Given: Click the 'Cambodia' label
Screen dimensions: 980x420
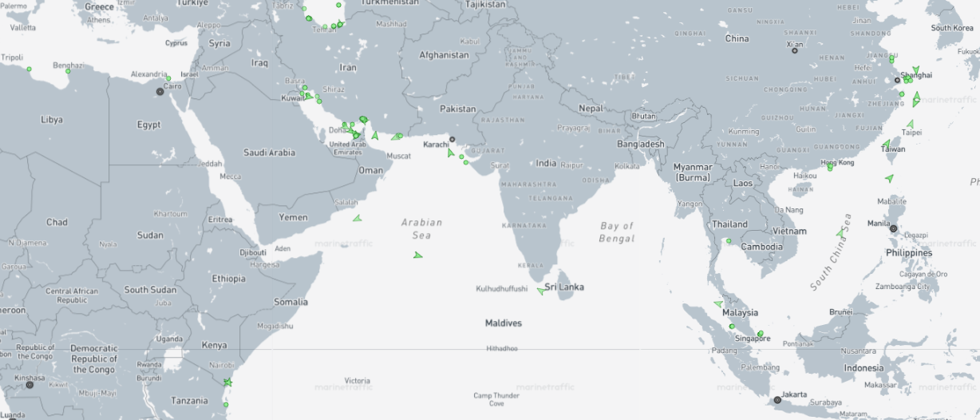Looking at the screenshot, I should (x=761, y=247).
